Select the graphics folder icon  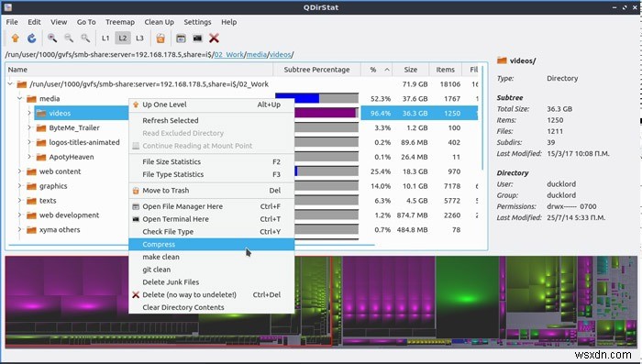[x=31, y=186]
